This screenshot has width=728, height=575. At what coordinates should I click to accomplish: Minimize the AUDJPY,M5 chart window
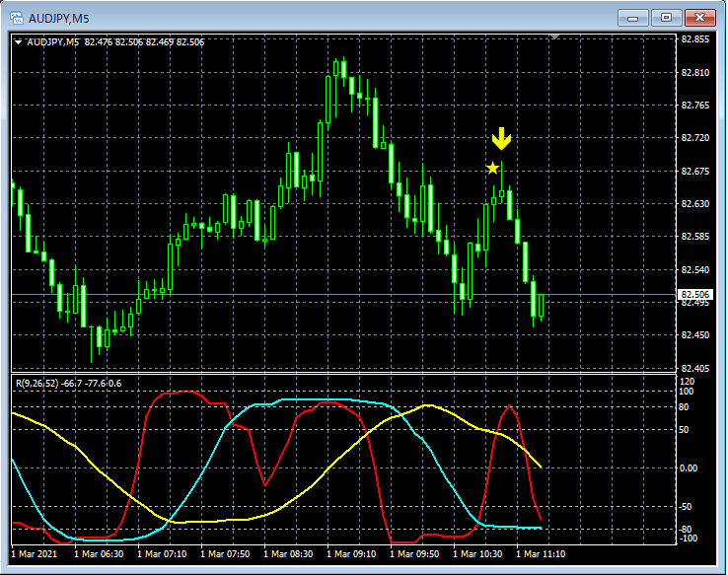633,18
